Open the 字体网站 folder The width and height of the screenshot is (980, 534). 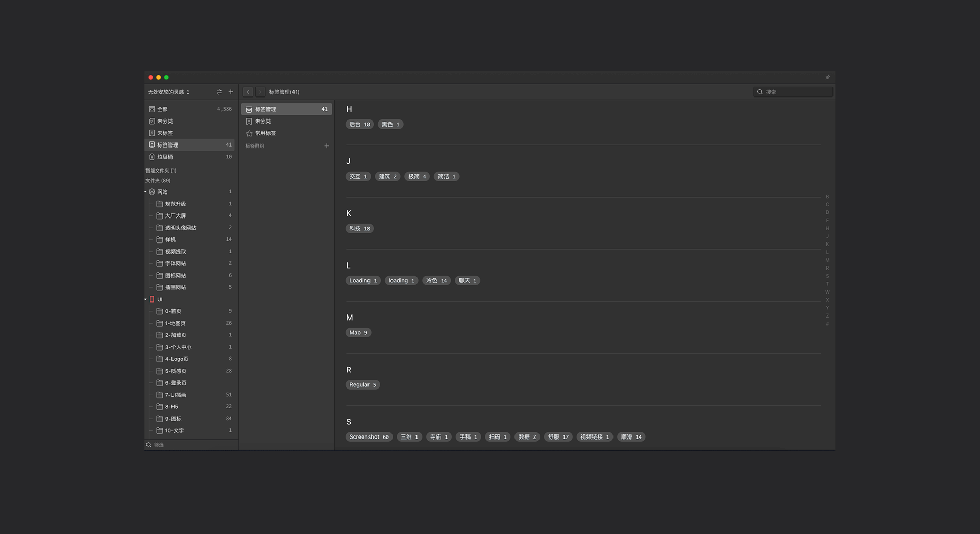tap(189, 263)
